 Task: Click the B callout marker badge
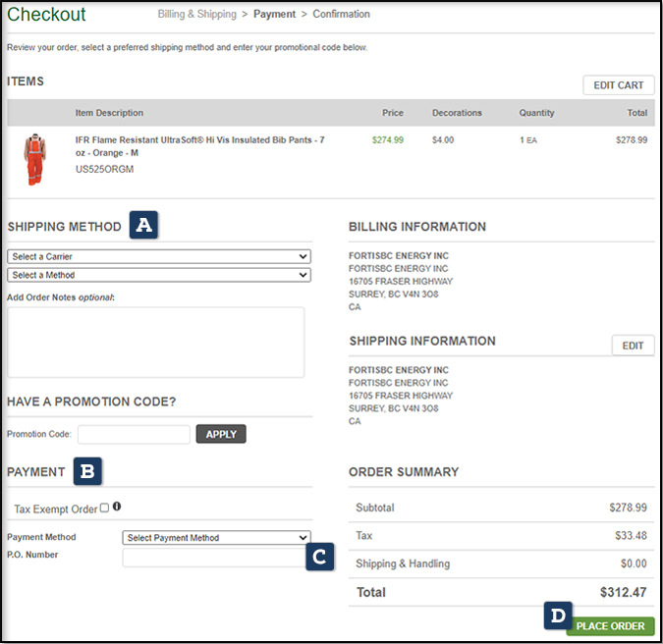(87, 471)
